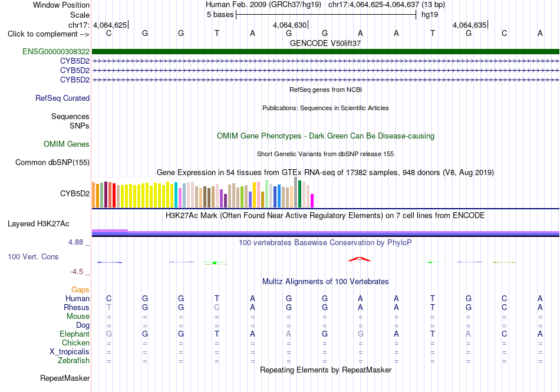Click the Rhesus species row label
This screenshot has height=392, width=560.
77,307
